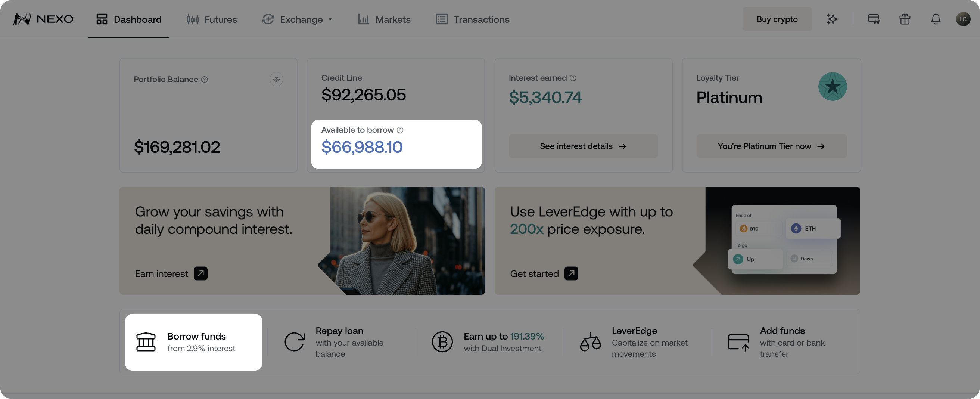Click the Portfolio Balance help expander

pyautogui.click(x=204, y=79)
